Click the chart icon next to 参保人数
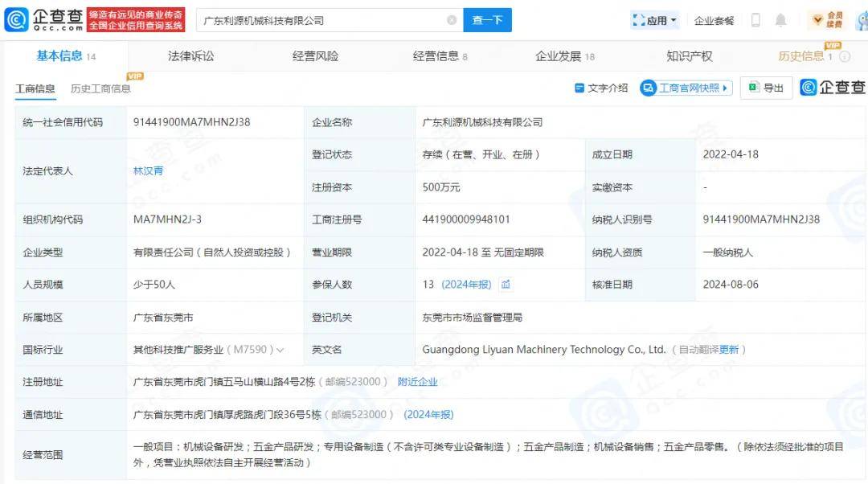This screenshot has width=868, height=484. click(506, 285)
